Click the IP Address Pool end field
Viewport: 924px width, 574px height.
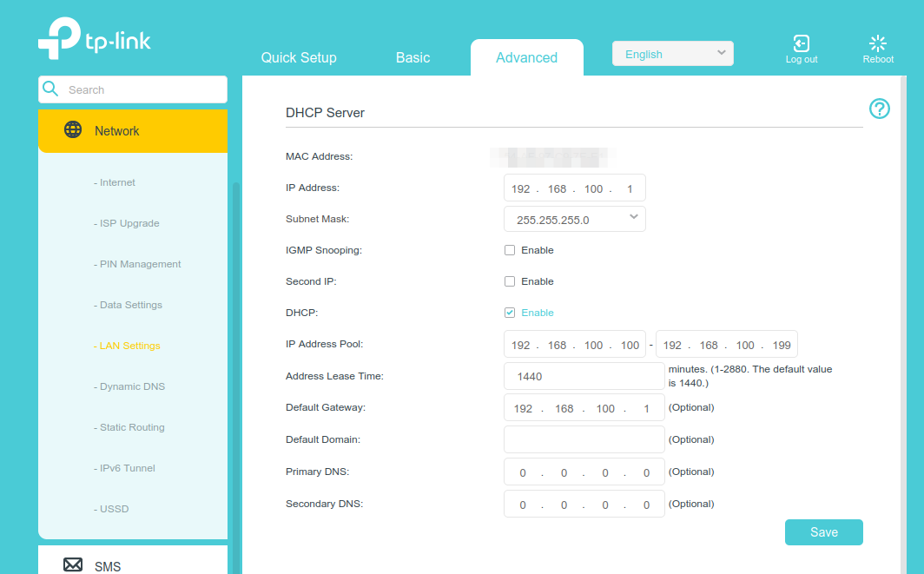coord(727,344)
